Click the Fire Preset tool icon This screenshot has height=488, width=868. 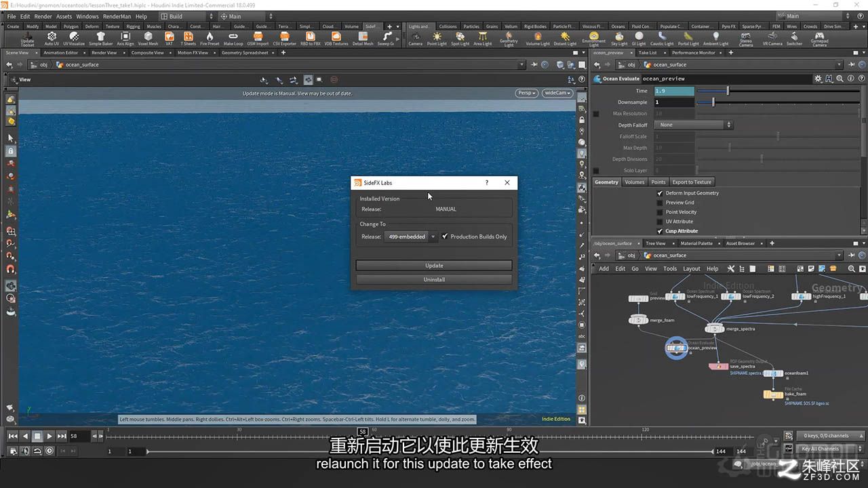210,39
